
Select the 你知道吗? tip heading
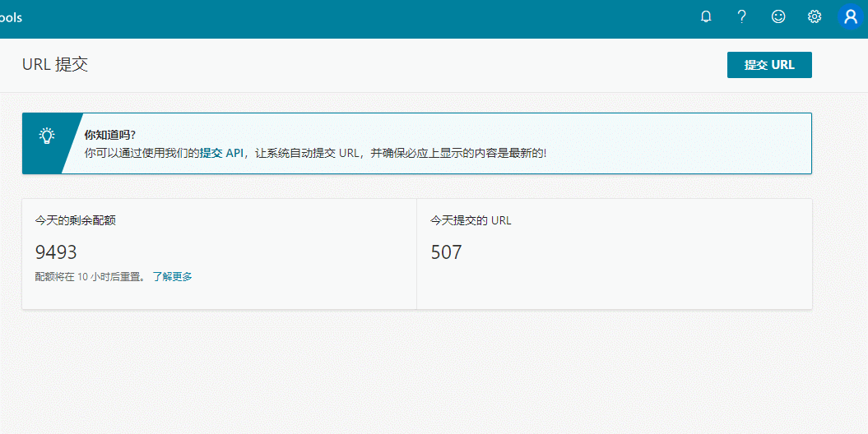[x=110, y=135]
